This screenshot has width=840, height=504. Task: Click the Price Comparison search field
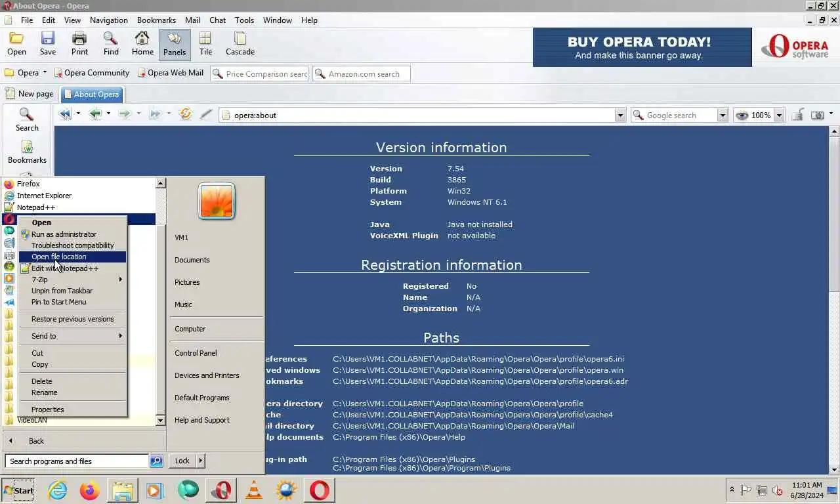click(x=259, y=74)
